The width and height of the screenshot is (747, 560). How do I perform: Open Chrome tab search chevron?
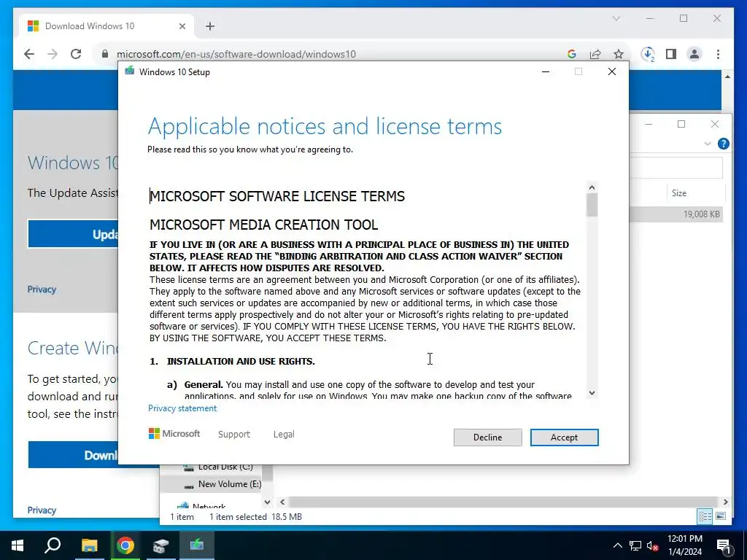click(616, 18)
